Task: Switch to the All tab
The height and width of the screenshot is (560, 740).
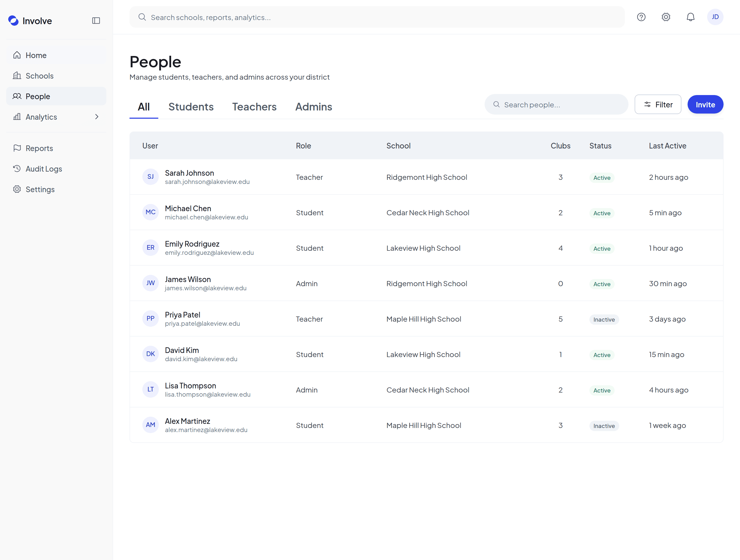Action: tap(144, 107)
